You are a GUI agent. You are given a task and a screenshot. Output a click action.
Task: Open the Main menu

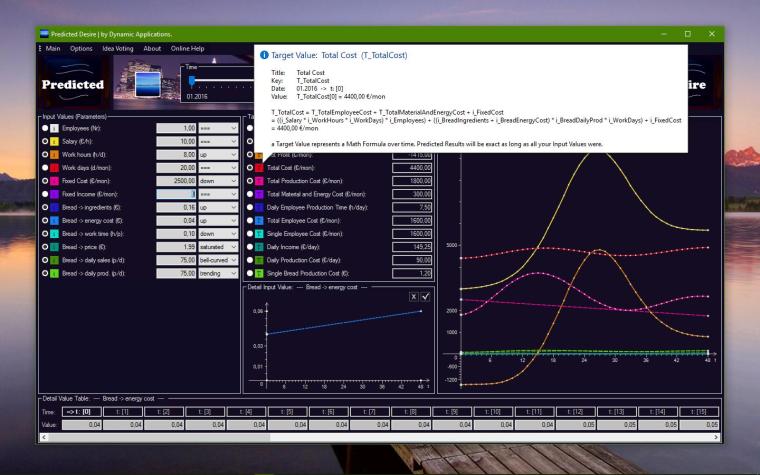coord(53,48)
